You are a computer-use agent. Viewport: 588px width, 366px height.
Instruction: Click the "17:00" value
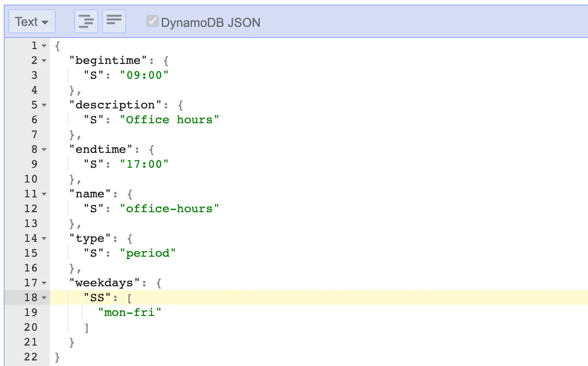(144, 164)
